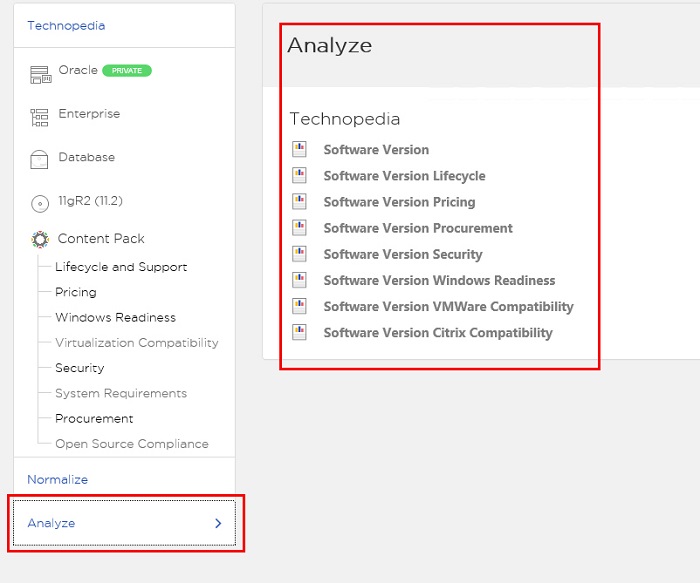Image resolution: width=700 pixels, height=583 pixels.
Task: Open Software Version VMWare Compatibility link
Action: point(449,307)
